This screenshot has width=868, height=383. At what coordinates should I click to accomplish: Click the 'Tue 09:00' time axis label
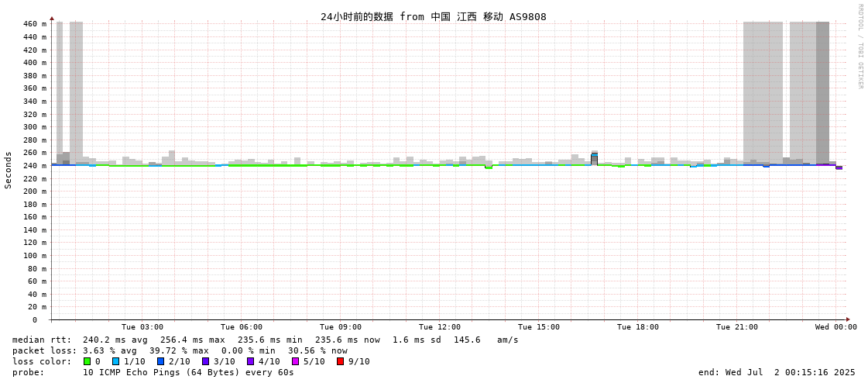(x=341, y=327)
